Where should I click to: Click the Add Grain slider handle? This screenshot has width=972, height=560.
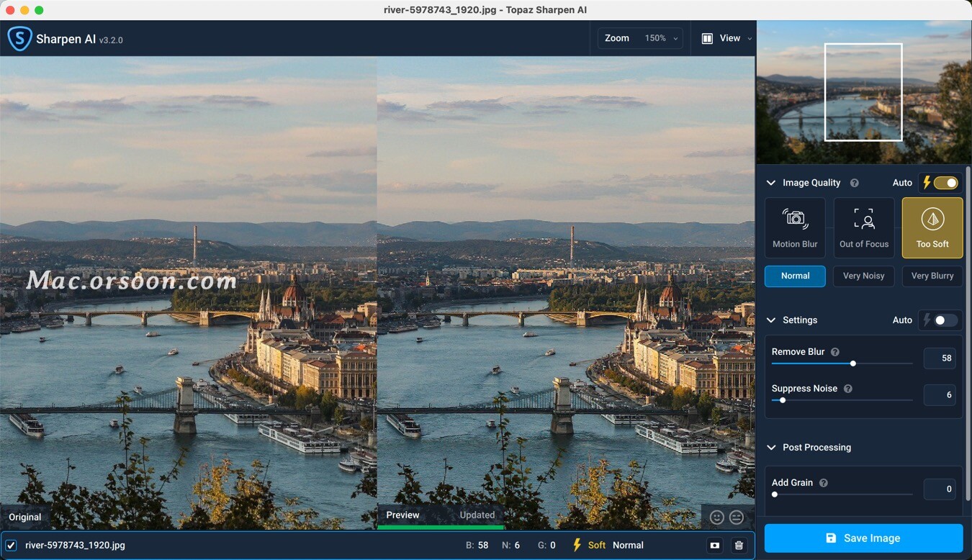click(775, 494)
